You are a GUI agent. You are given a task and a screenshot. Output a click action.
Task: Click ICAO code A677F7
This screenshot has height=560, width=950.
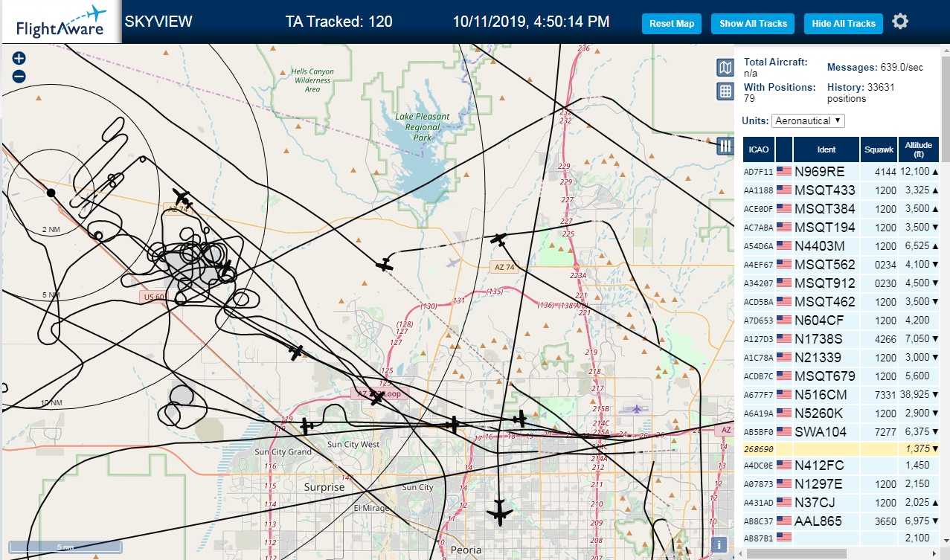click(758, 395)
